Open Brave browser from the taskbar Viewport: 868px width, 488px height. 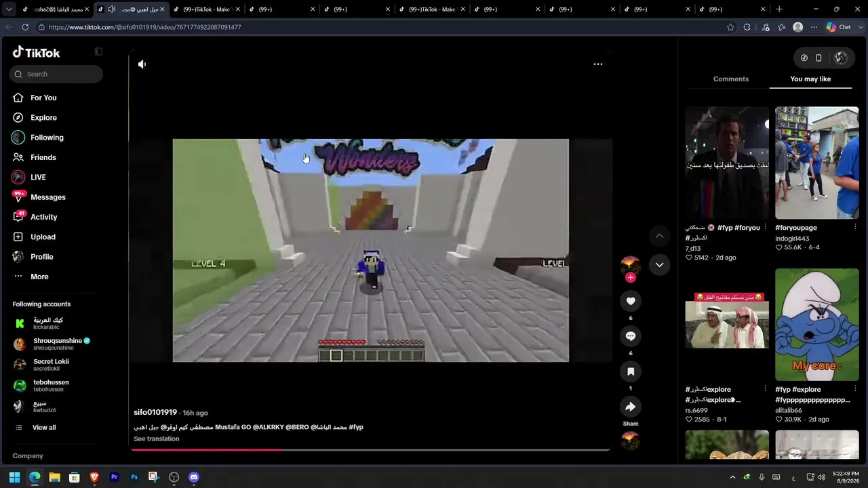pyautogui.click(x=94, y=477)
